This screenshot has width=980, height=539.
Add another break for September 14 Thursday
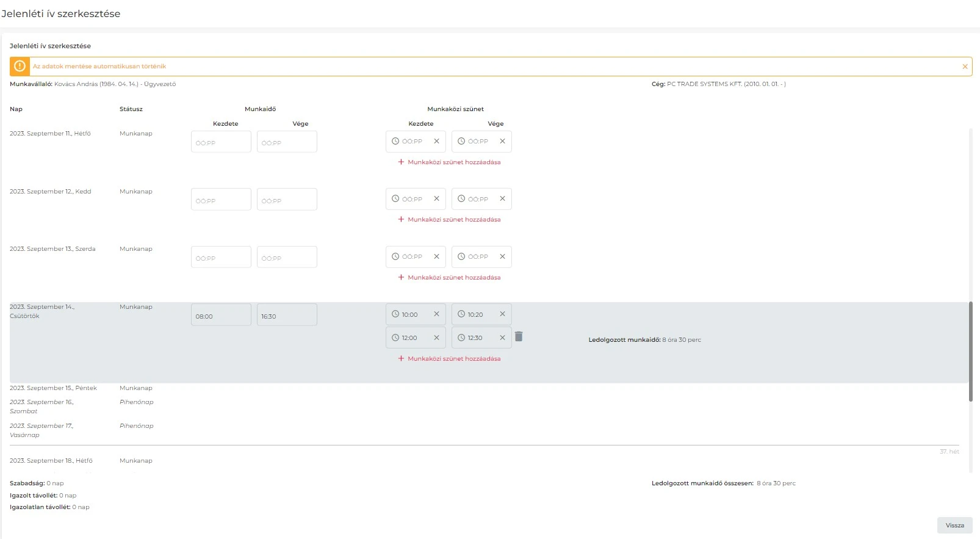(449, 359)
